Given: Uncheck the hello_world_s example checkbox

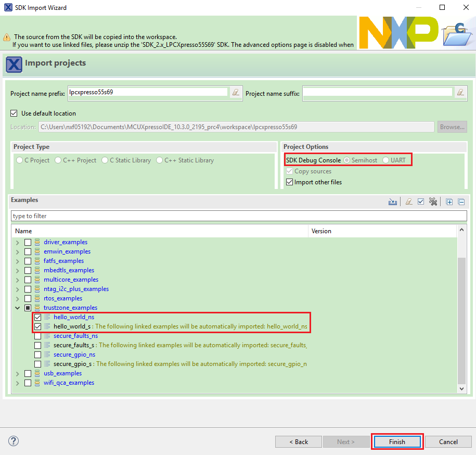Looking at the screenshot, I should pos(38,326).
